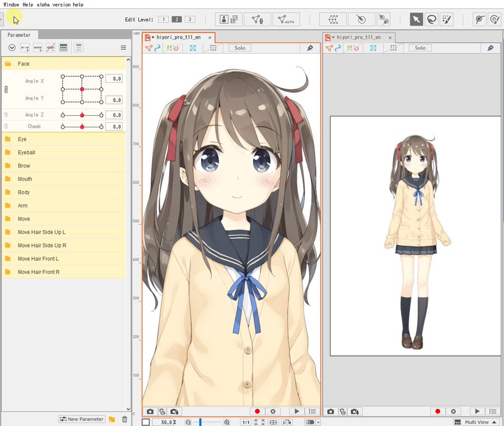The width and height of the screenshot is (504, 426).
Task: Click the Automatic Mesh Generator (AUTO) button
Action: click(x=286, y=20)
